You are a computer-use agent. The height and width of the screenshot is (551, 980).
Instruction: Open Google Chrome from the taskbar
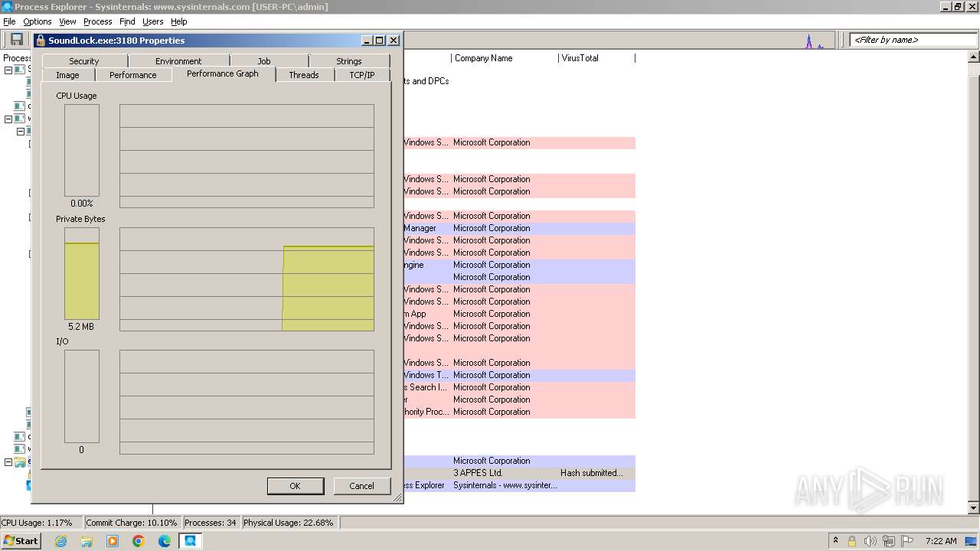[x=139, y=541]
